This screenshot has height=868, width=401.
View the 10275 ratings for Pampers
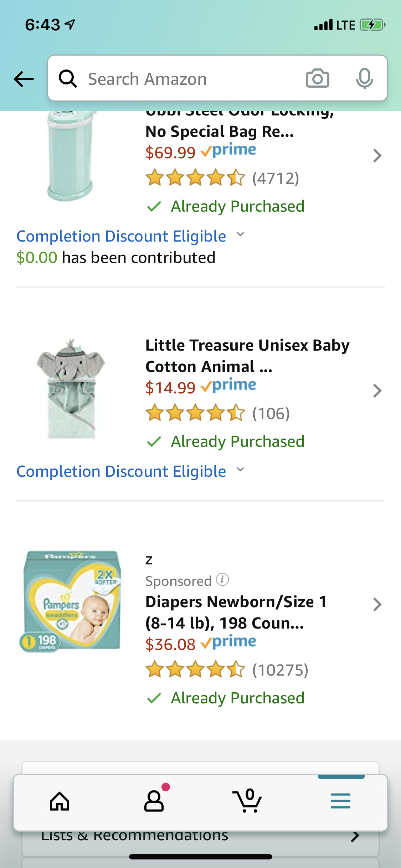coord(280,670)
